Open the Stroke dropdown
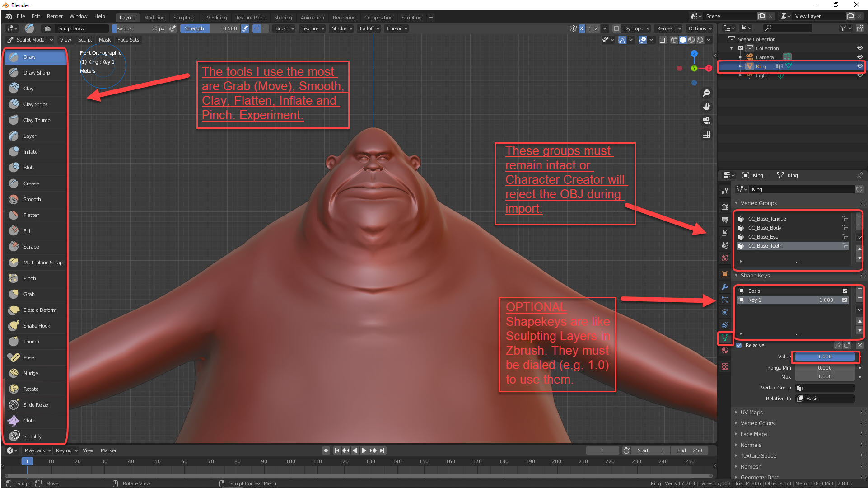The width and height of the screenshot is (868, 488). click(341, 28)
